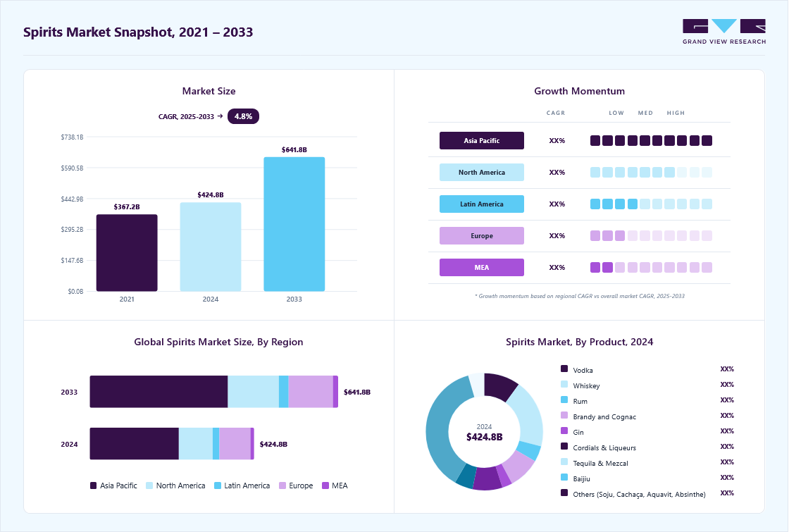
Task: Click the Tequila & Mezcal label text
Action: [x=600, y=463]
